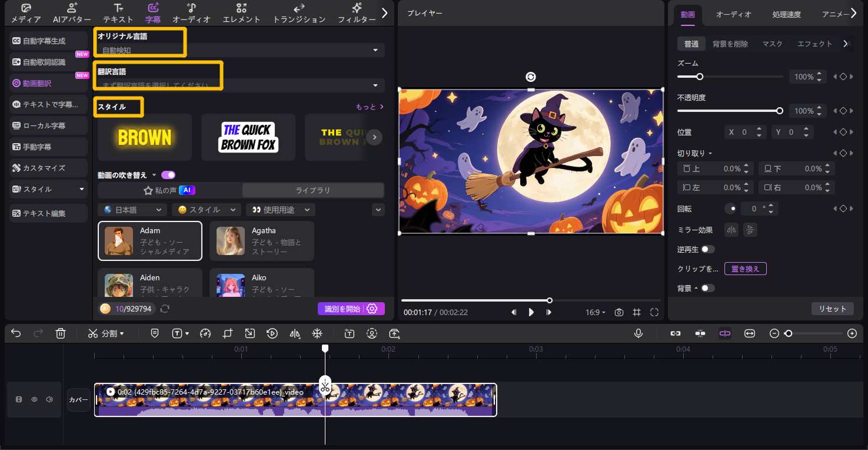
Task: Click the voice recording microphone icon
Action: point(638,333)
